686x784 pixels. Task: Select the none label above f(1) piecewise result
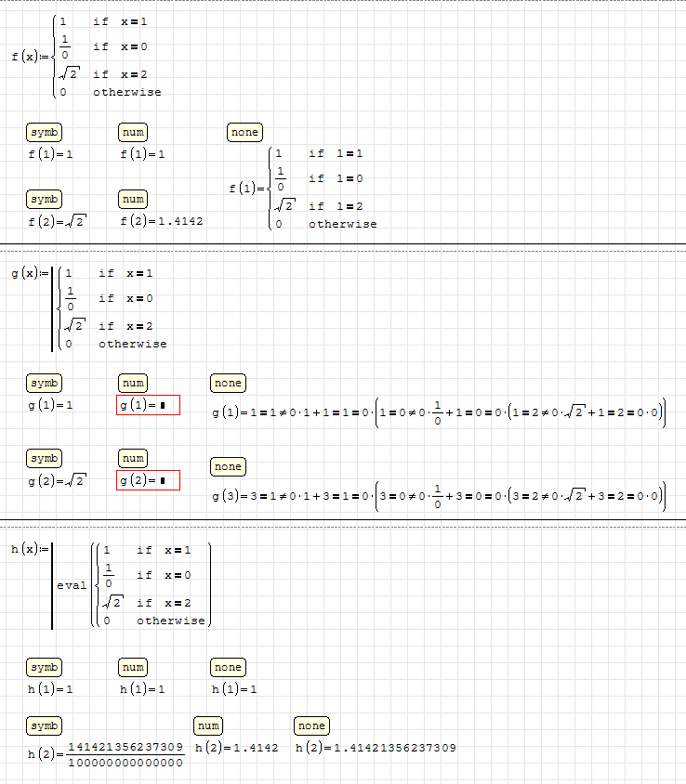(244, 133)
